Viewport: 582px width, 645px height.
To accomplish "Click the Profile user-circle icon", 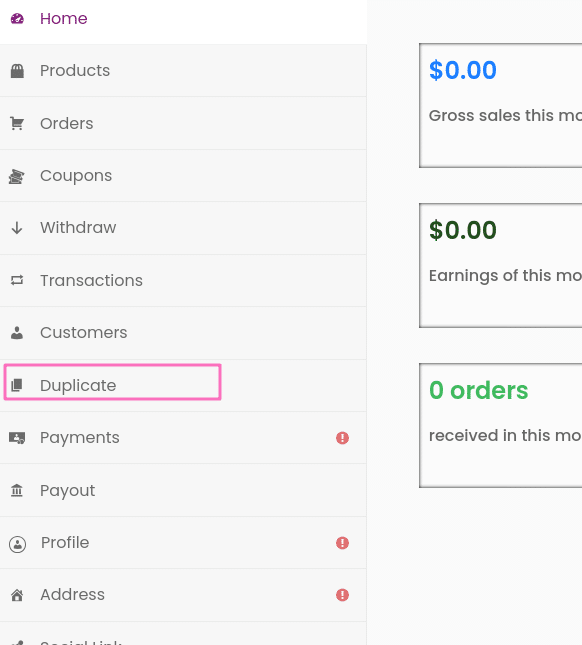I will [x=17, y=544].
